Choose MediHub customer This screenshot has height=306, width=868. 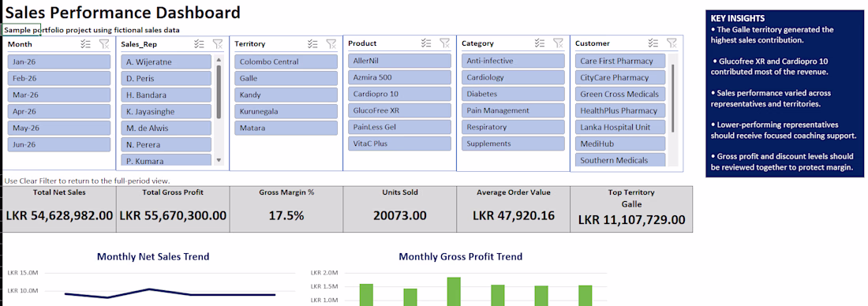tap(620, 144)
